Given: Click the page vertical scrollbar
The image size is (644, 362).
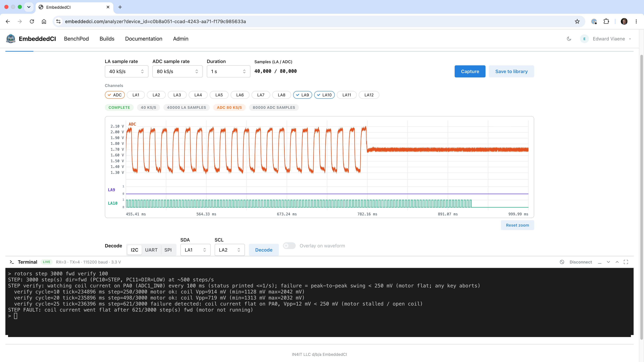Looking at the screenshot, I should point(641,197).
